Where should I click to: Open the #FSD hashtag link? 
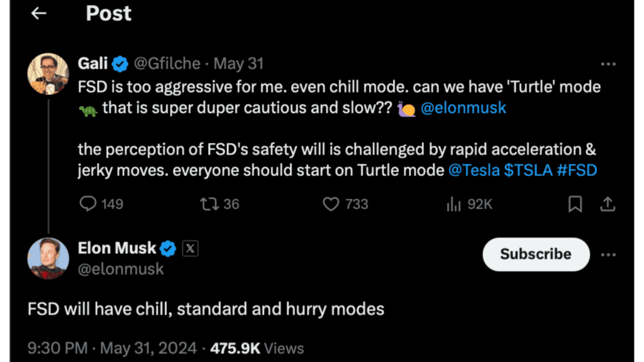point(577,170)
